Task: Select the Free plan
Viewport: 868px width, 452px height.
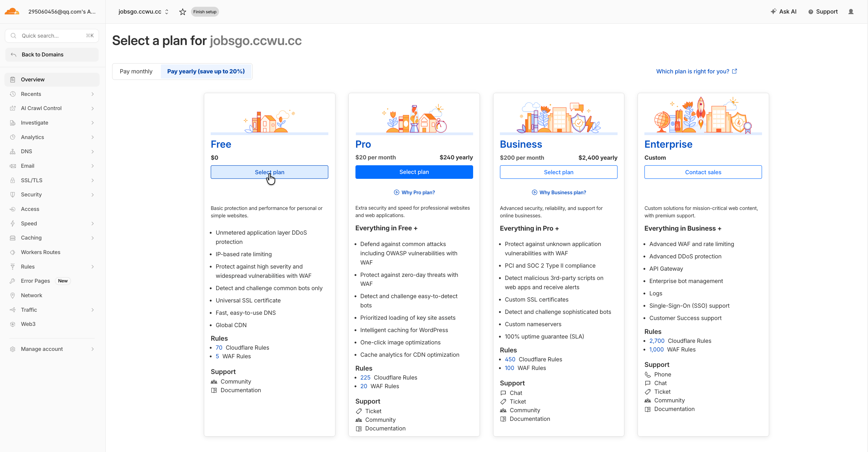Action: (269, 172)
